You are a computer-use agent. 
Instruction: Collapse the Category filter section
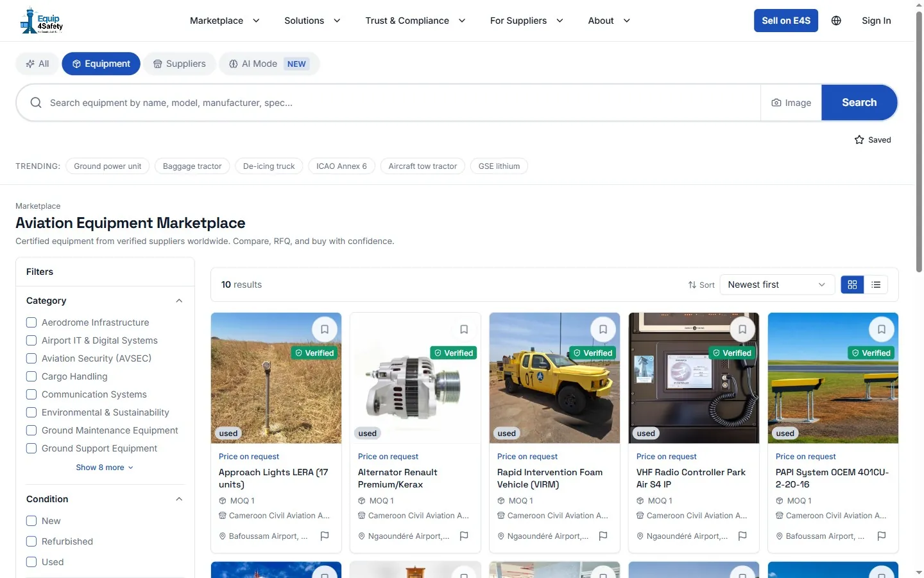point(179,301)
